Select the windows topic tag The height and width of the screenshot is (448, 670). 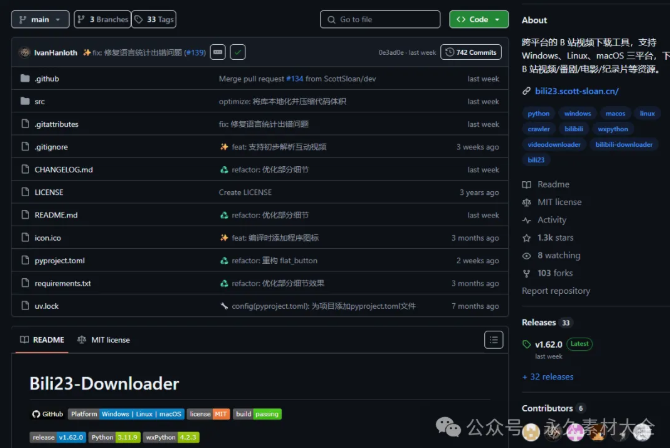point(578,113)
